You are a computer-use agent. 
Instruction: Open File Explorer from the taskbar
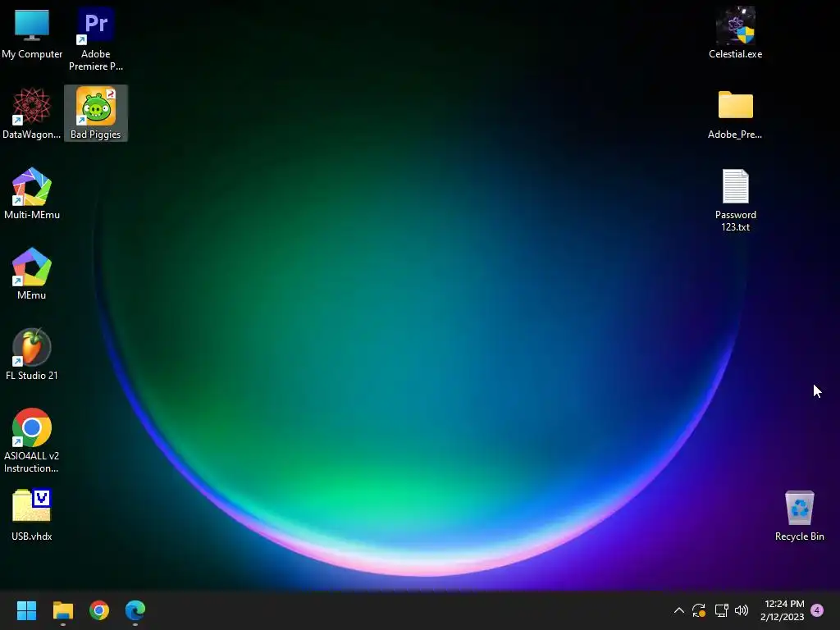(62, 610)
